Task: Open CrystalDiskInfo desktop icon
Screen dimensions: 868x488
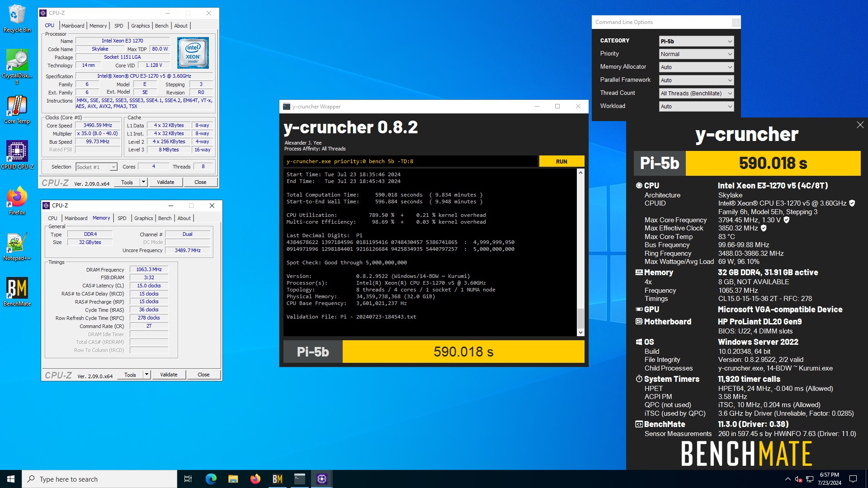Action: [x=17, y=66]
